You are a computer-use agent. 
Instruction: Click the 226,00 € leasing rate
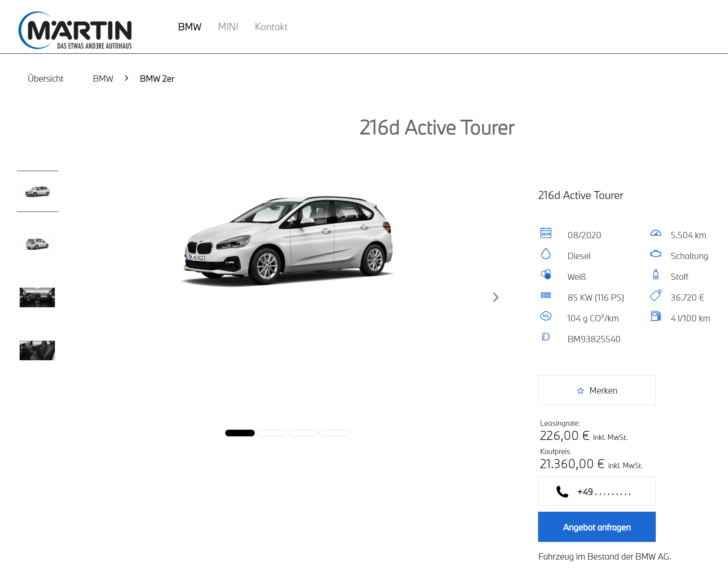pos(564,436)
